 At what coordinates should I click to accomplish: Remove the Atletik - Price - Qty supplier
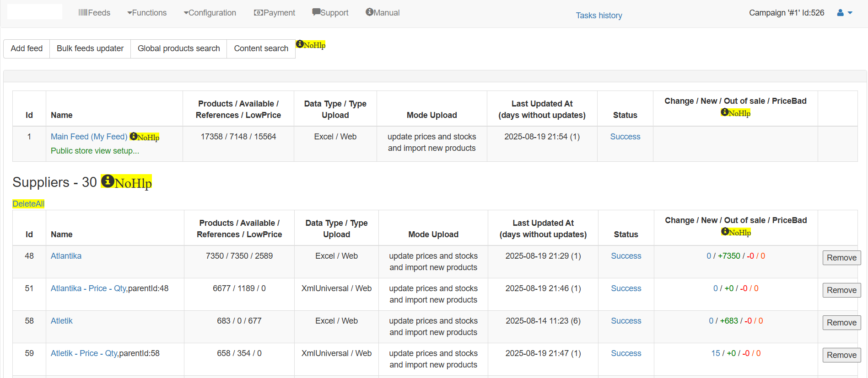coord(841,355)
